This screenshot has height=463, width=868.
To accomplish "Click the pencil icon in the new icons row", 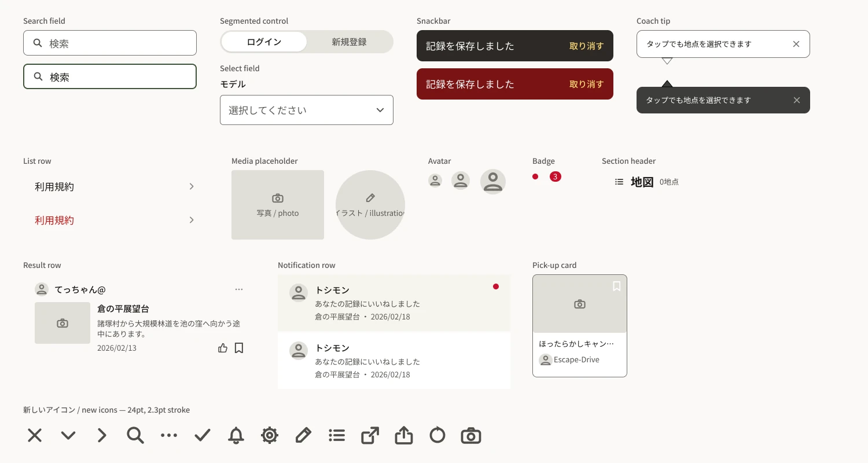I will (x=303, y=435).
